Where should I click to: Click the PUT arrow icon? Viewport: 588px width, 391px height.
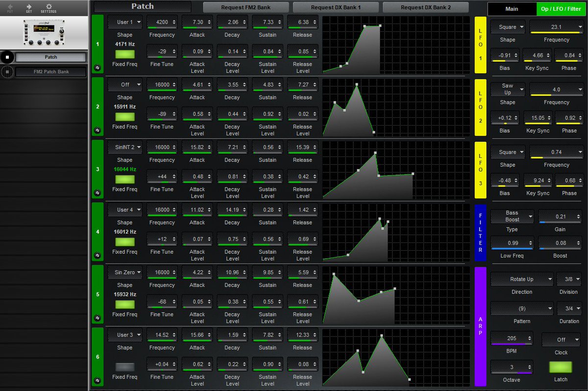10,6
